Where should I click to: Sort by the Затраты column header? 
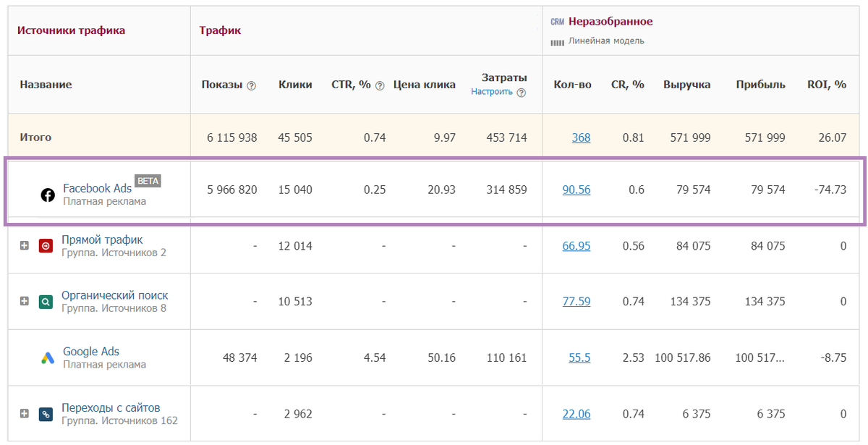click(x=504, y=77)
